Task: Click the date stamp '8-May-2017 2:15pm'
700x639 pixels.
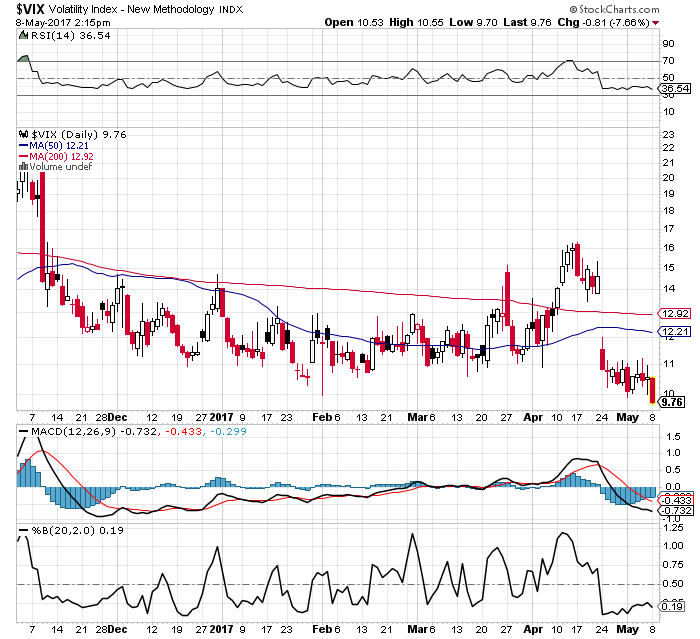Action: click(x=63, y=23)
